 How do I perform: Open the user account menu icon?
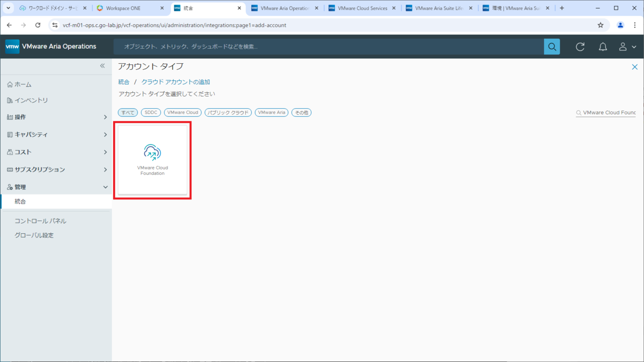(627, 47)
